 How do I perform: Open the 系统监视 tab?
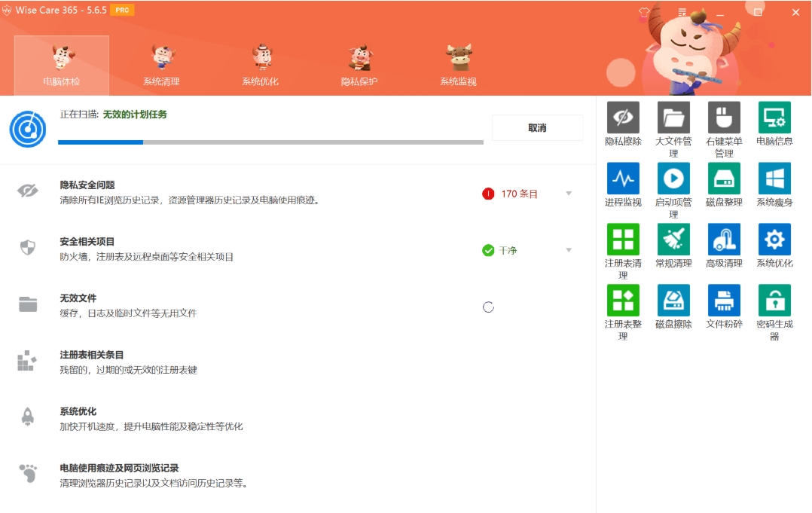pos(458,66)
